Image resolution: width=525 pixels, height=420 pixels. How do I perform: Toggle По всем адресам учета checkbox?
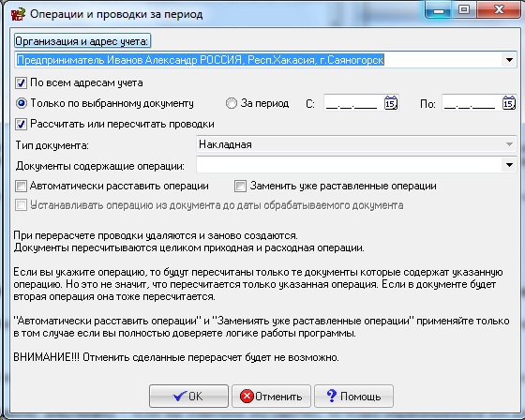tap(21, 82)
